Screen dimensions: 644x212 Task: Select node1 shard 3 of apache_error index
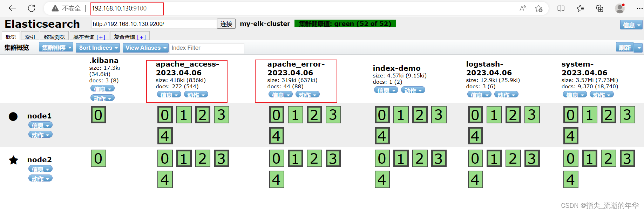pyautogui.click(x=333, y=115)
